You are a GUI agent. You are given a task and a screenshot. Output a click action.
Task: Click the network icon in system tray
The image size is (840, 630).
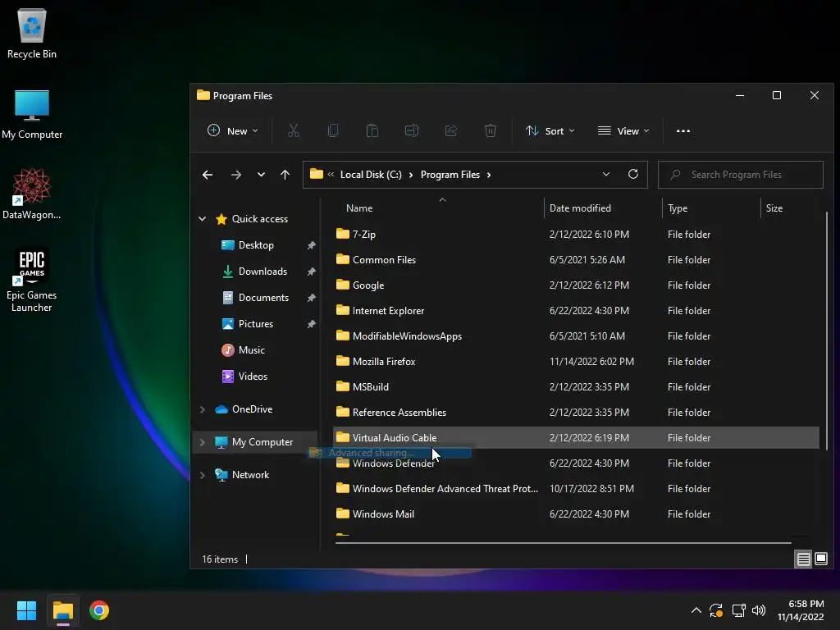(739, 610)
